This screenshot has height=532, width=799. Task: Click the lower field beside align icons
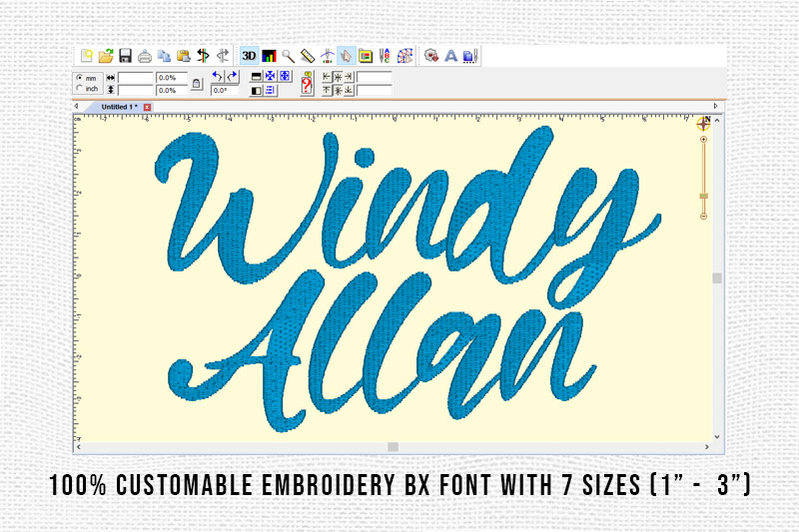[x=374, y=90]
